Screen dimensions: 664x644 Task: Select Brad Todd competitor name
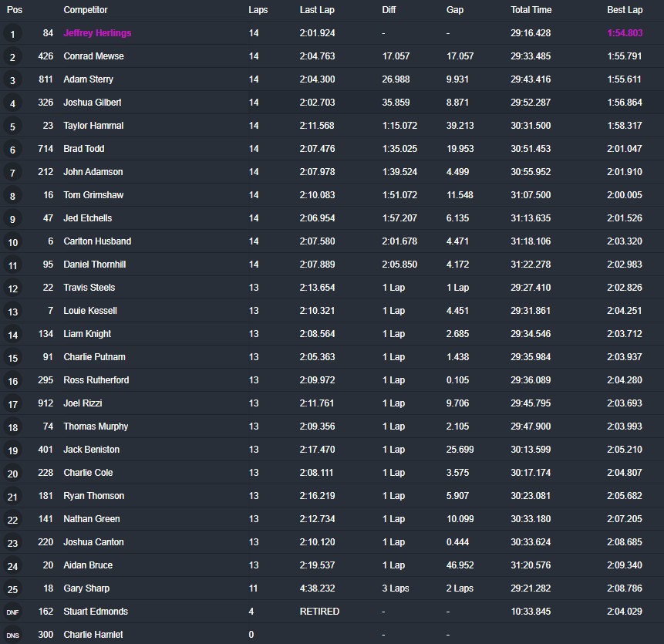click(x=84, y=149)
